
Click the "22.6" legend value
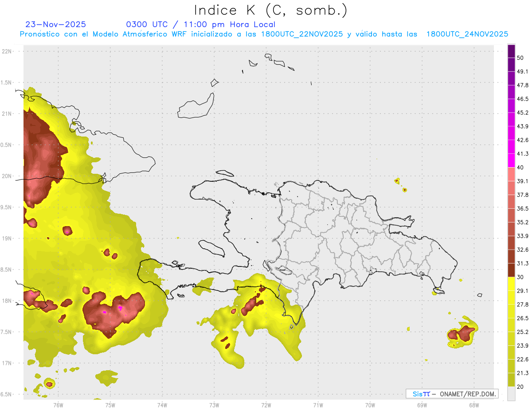[523, 360]
